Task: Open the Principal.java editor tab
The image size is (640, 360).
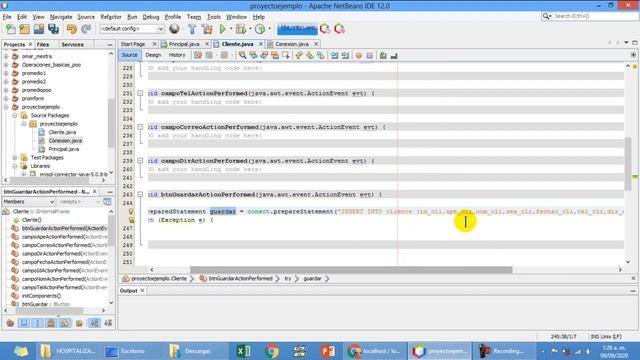Action: [184, 44]
